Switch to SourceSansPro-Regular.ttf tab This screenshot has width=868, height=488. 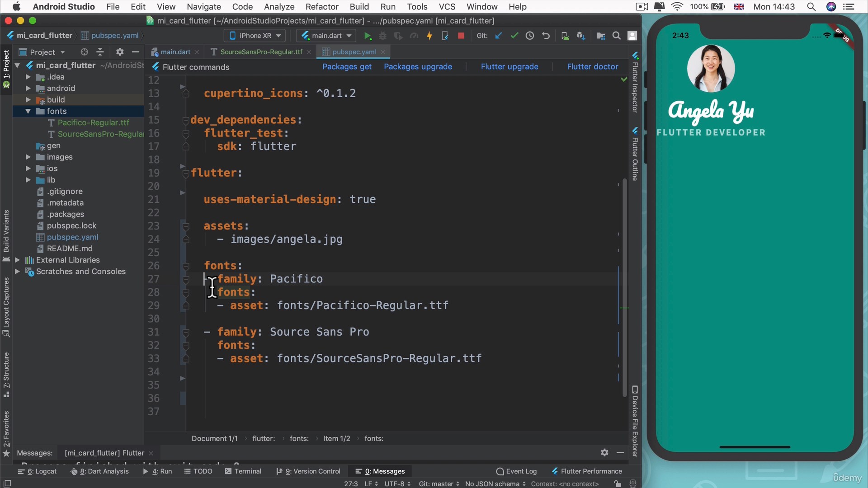pos(261,52)
